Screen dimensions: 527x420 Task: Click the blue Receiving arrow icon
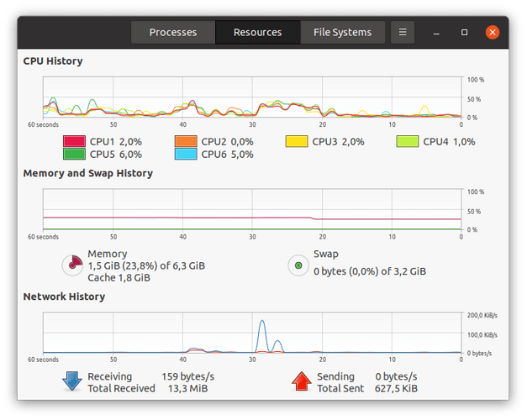(72, 381)
